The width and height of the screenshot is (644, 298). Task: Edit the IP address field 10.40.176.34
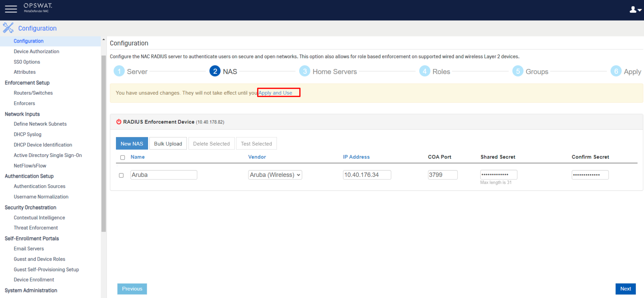[x=367, y=175]
